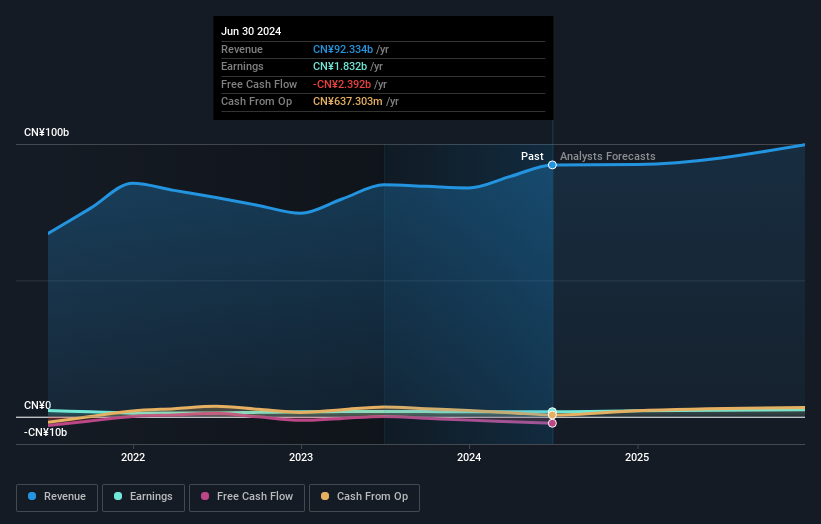Screen dimensions: 821x524
Task: Click the -CN¥2.392b free cash flow value
Action: [x=342, y=84]
